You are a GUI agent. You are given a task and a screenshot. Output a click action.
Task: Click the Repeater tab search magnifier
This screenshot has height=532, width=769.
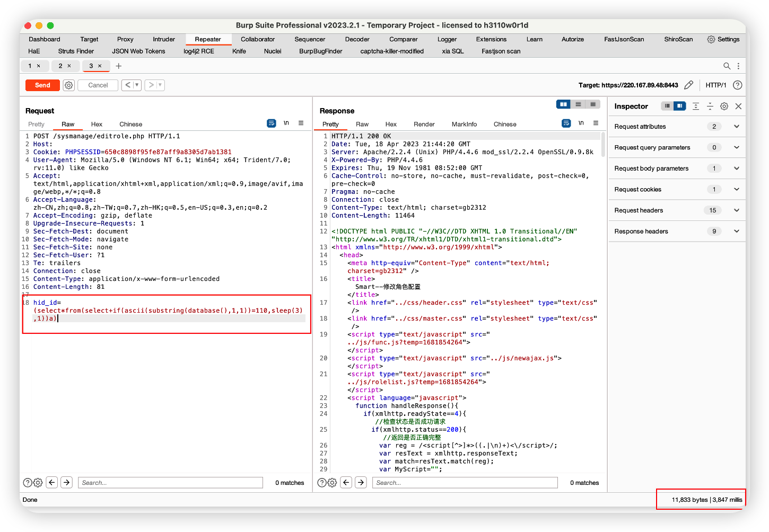pos(727,66)
